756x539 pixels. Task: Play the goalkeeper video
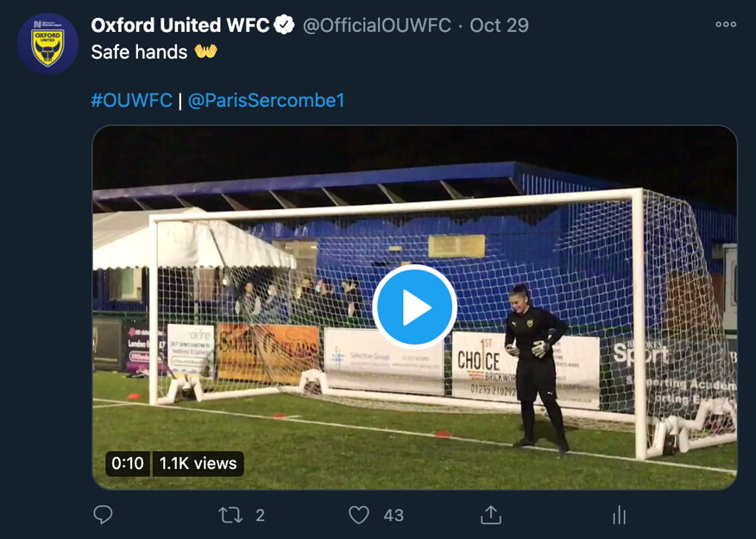pyautogui.click(x=414, y=307)
